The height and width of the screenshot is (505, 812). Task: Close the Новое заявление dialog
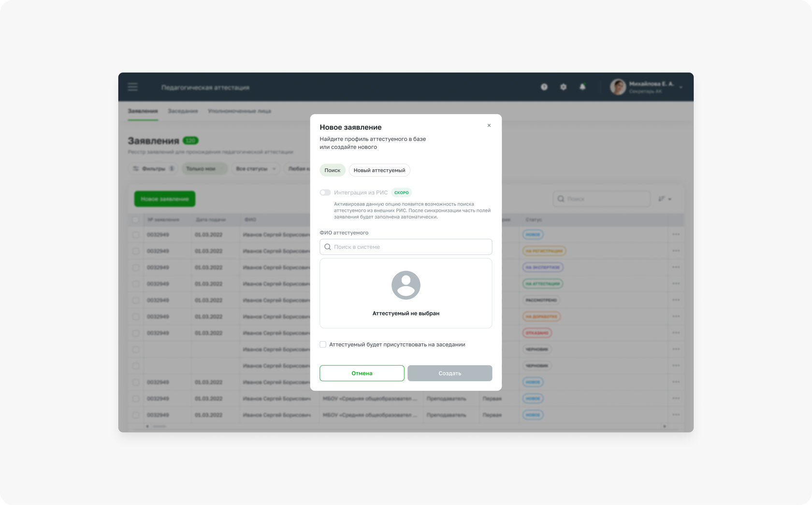(489, 125)
